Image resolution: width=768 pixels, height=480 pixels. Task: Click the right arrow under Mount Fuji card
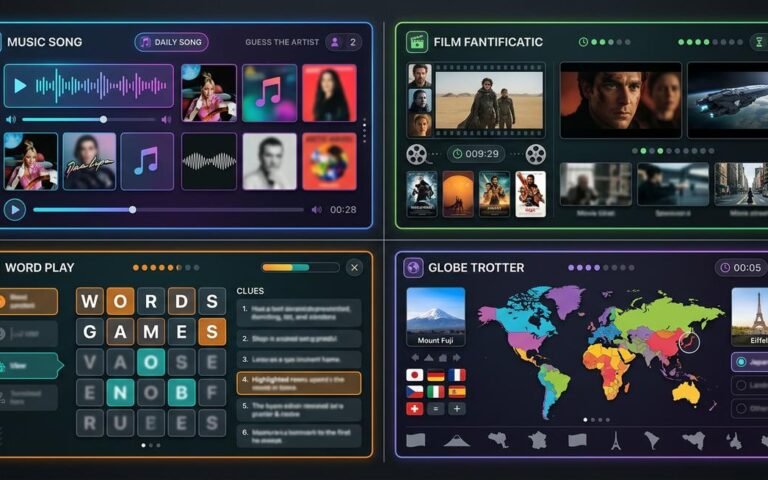tap(457, 358)
